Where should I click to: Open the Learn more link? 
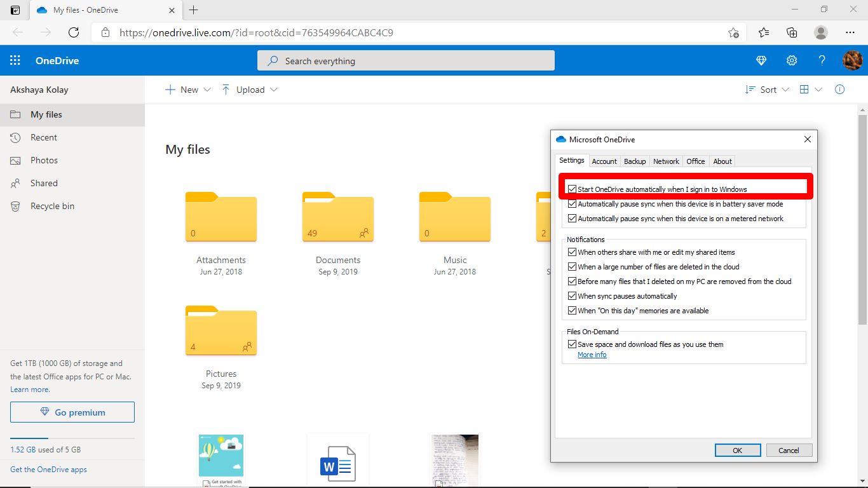tap(30, 390)
